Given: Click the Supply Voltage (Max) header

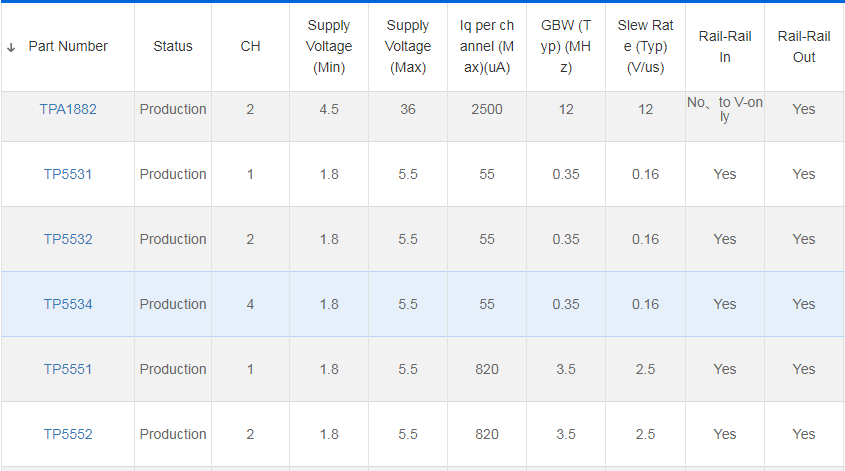Looking at the screenshot, I should click(408, 46).
